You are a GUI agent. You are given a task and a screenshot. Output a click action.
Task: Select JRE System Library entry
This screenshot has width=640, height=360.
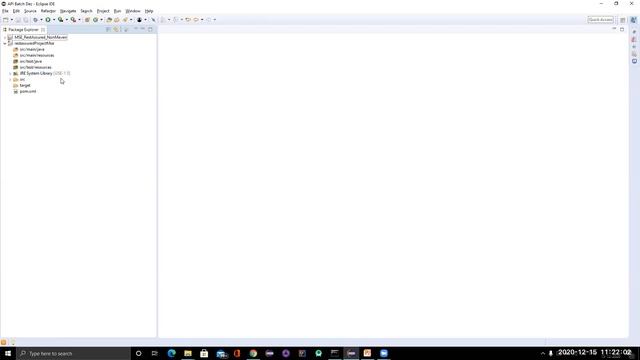pos(45,73)
